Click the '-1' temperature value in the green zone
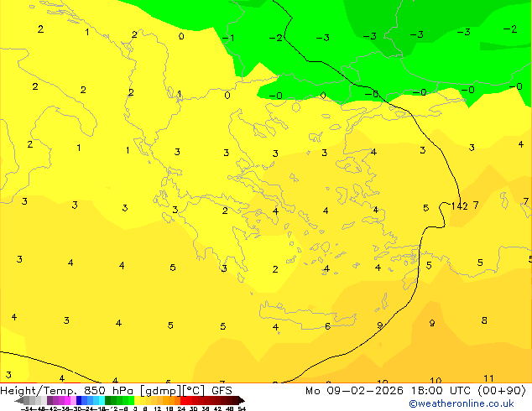The width and height of the screenshot is (532, 411). click(228, 38)
